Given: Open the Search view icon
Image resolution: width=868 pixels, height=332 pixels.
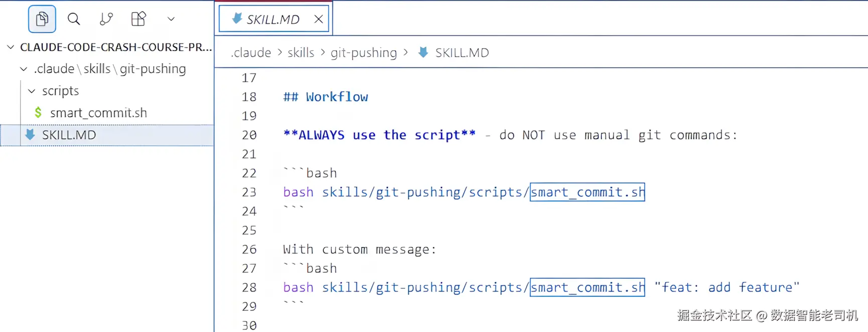Looking at the screenshot, I should pos(74,19).
